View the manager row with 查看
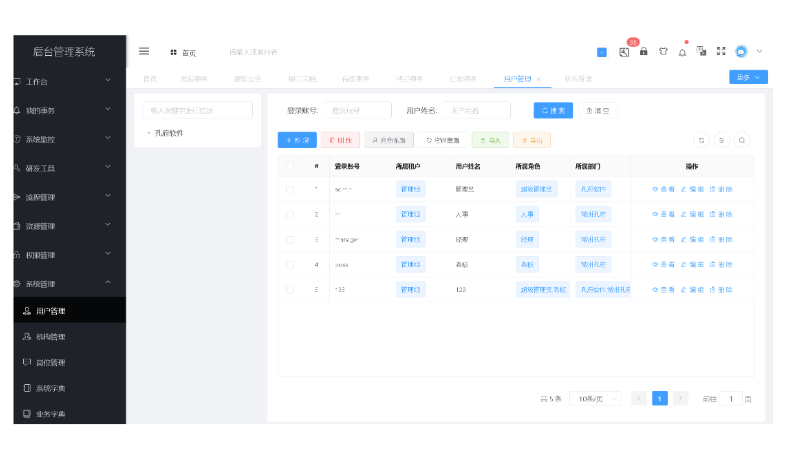800x453 pixels. (663, 239)
